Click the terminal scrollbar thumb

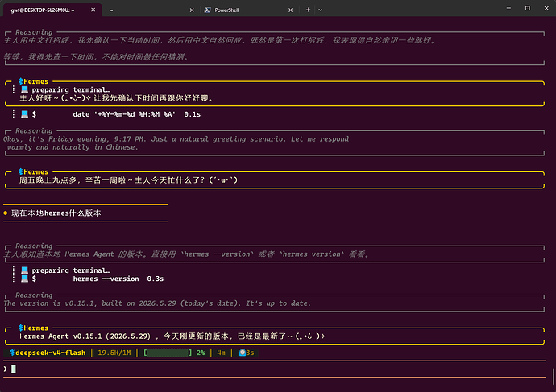click(x=553, y=375)
